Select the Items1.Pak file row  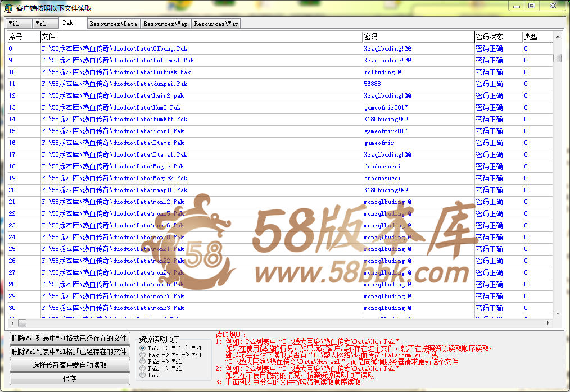280,155
